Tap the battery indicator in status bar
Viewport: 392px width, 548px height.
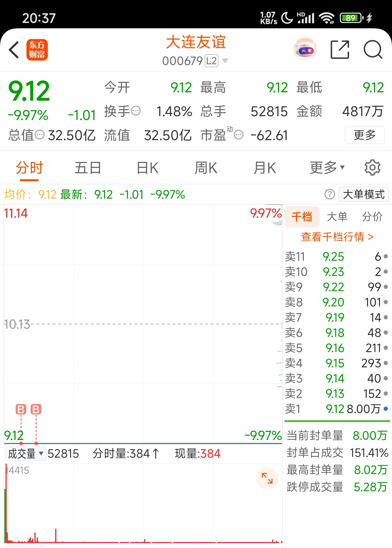click(352, 18)
